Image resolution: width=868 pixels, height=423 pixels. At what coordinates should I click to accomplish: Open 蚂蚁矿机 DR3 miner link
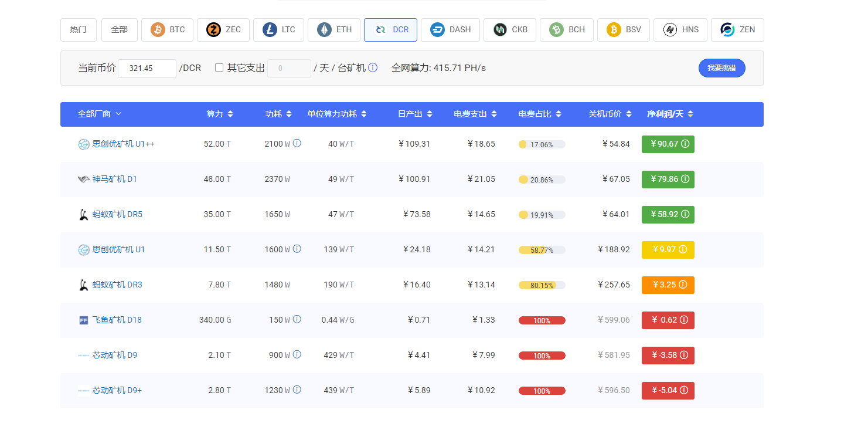click(117, 285)
